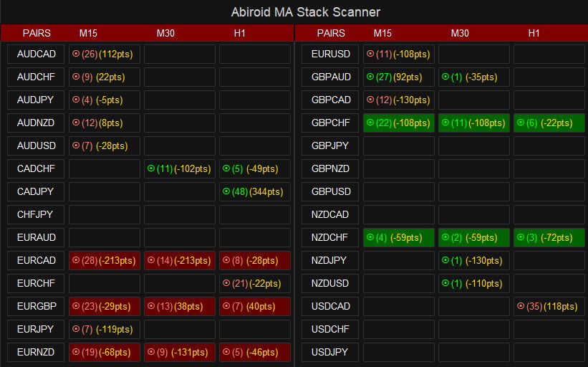Click the left PAIRS column header
The width and height of the screenshot is (588, 367).
coord(37,33)
